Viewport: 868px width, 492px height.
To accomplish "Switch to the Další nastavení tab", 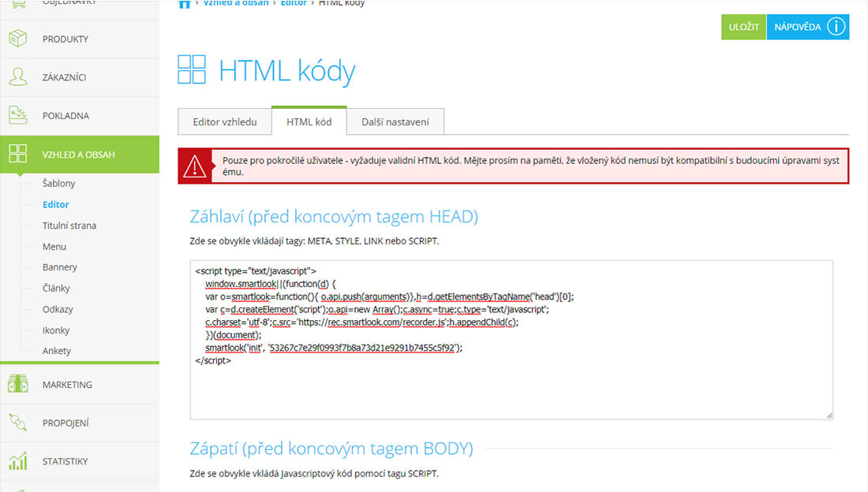I will point(395,121).
